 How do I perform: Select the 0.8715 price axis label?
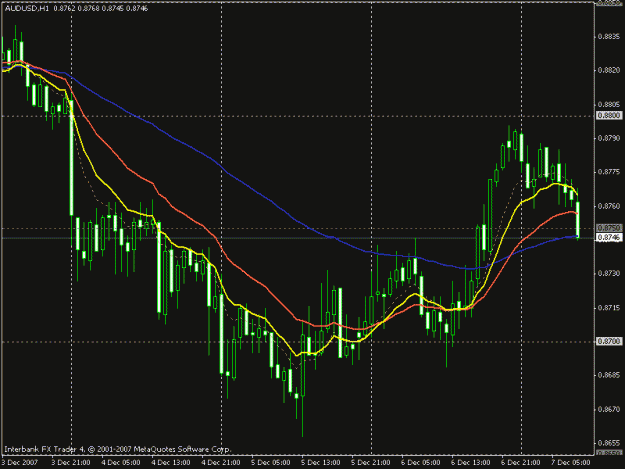click(x=609, y=308)
